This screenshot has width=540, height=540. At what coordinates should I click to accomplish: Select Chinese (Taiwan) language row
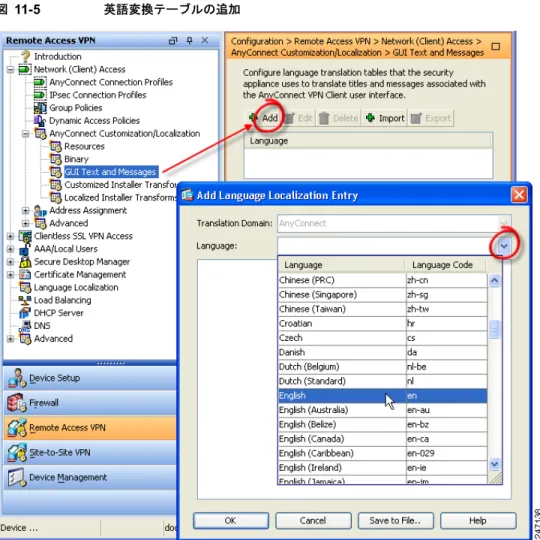(x=382, y=309)
